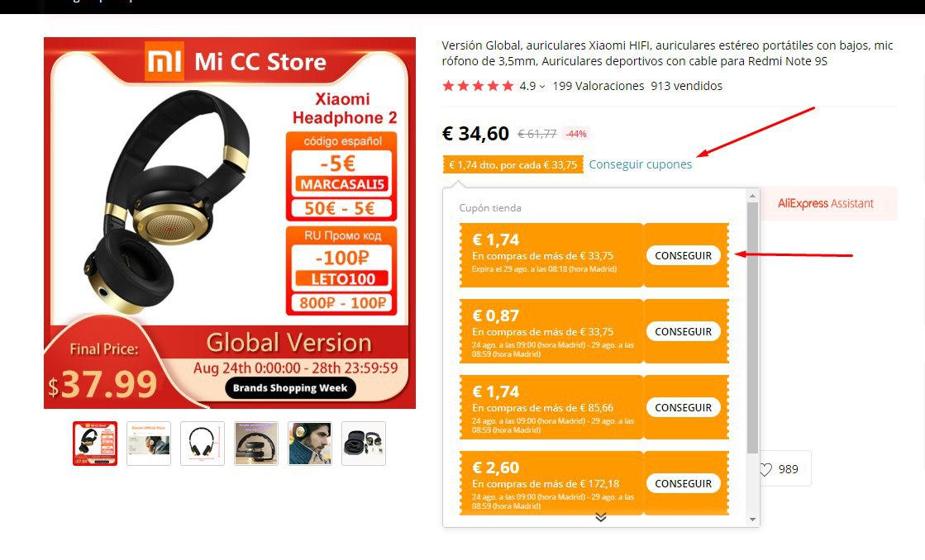Open the 4.9 rating breakdown dropdown
The height and width of the screenshot is (560, 925).
(x=542, y=87)
